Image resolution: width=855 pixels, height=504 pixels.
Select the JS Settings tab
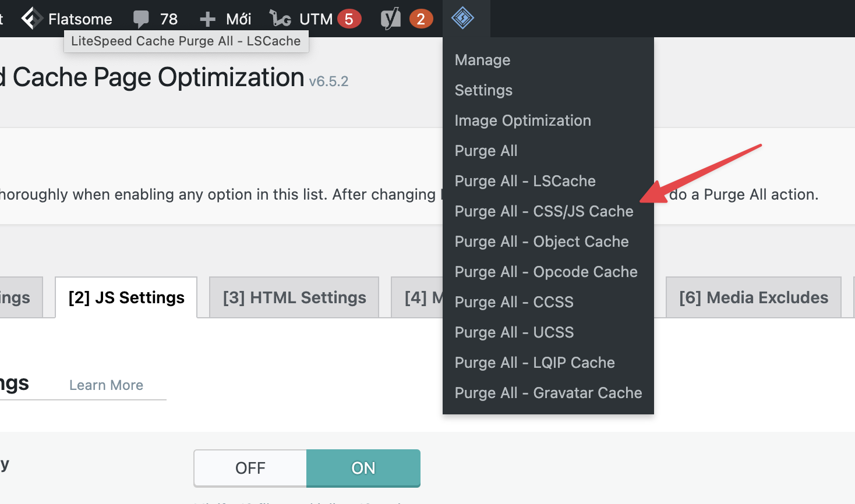(126, 297)
